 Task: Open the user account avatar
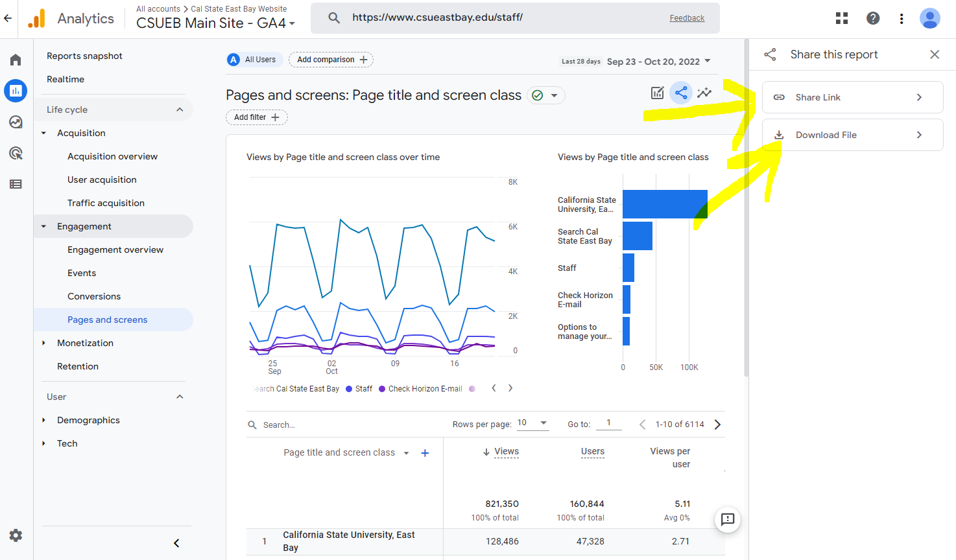click(930, 18)
